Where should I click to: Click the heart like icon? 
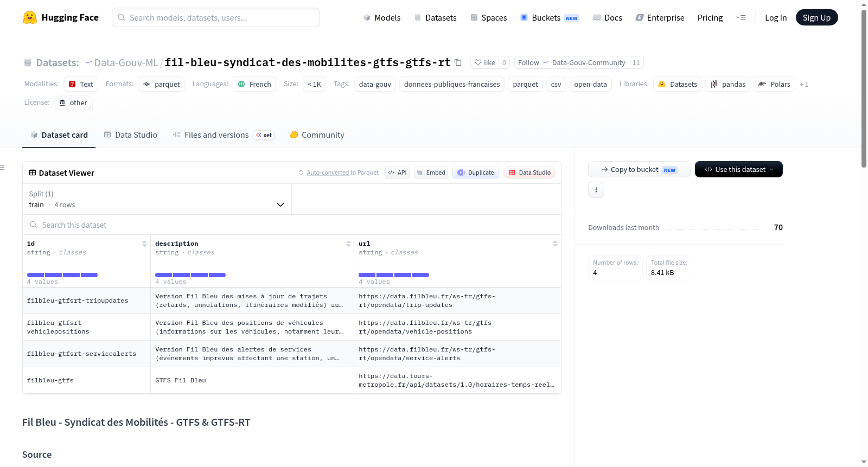[x=478, y=62]
